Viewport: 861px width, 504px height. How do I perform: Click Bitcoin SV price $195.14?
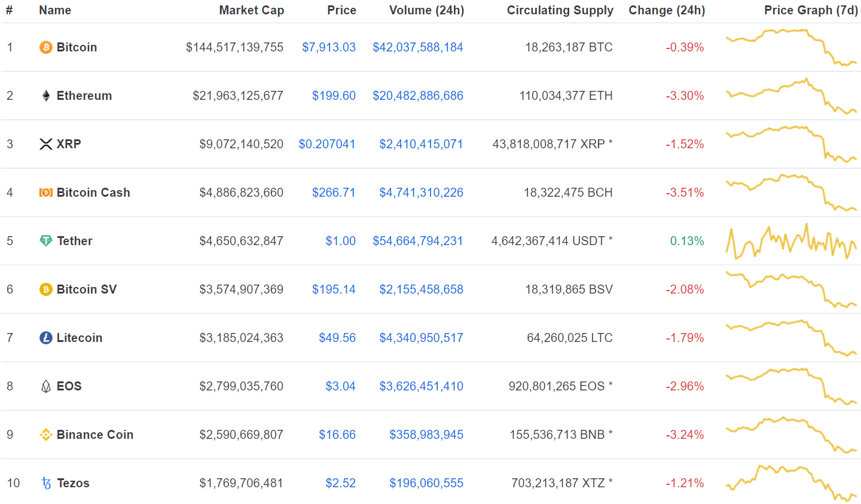[x=334, y=289]
